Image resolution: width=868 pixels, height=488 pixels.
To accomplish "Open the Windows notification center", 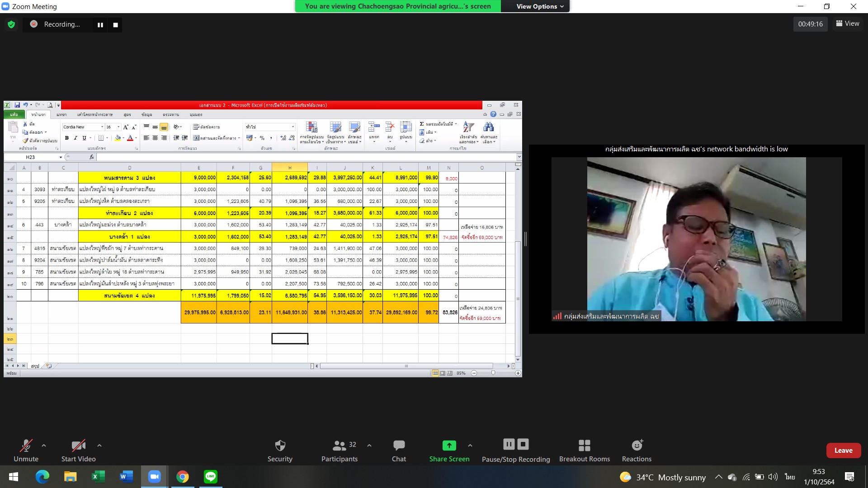I will [849, 477].
